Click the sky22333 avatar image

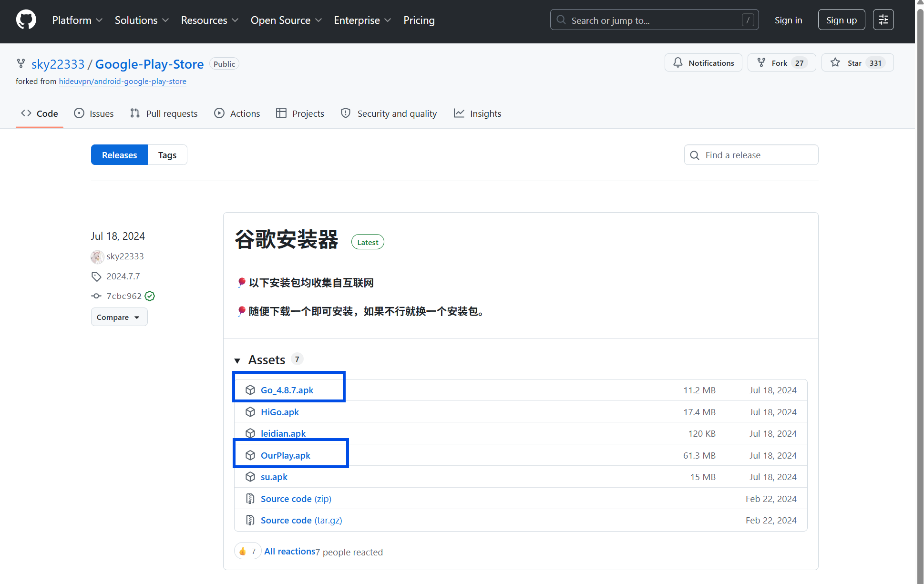(97, 257)
